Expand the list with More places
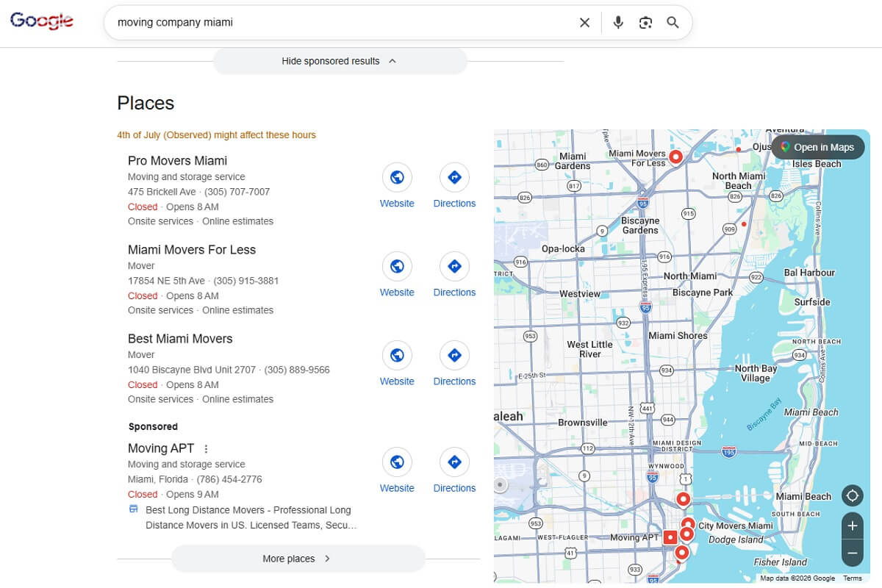This screenshot has width=882, height=588. pos(298,559)
